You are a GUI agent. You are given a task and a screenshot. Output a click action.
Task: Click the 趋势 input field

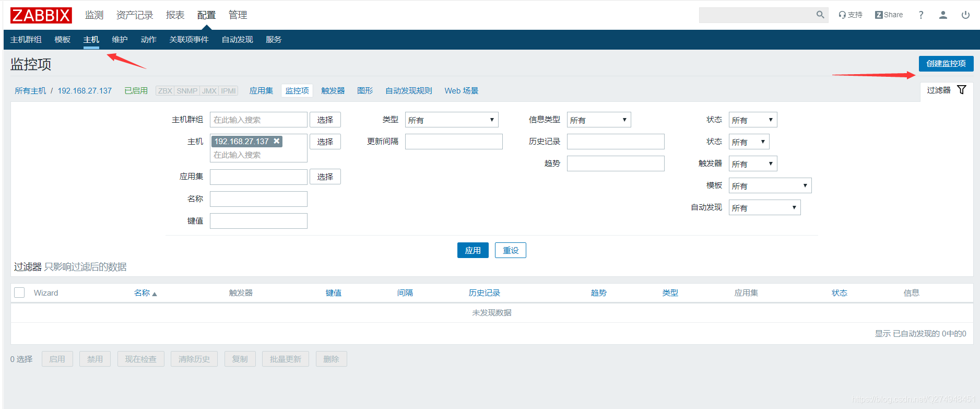[616, 163]
